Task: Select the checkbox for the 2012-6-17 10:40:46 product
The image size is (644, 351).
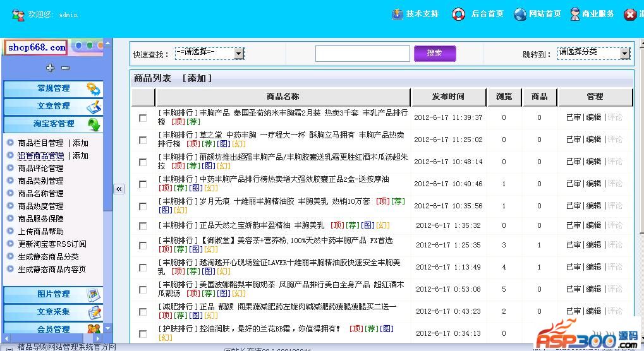Action: 143,184
